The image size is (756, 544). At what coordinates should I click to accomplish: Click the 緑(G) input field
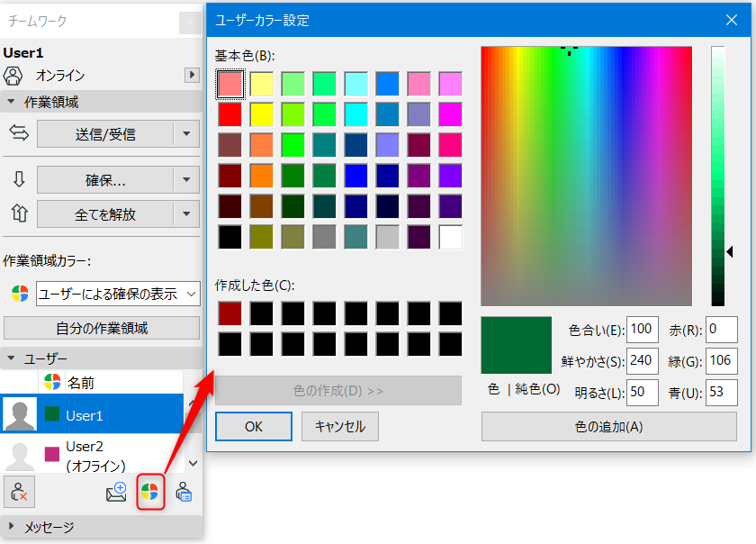coord(721,361)
